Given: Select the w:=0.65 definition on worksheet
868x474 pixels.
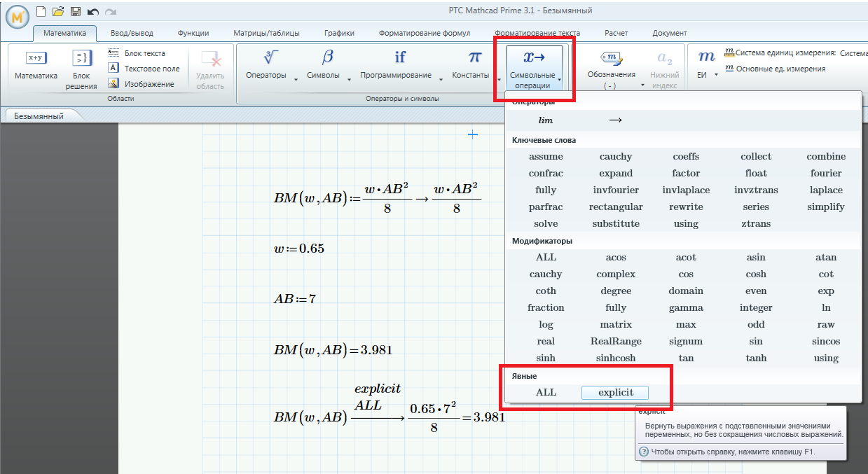Looking at the screenshot, I should click(300, 249).
